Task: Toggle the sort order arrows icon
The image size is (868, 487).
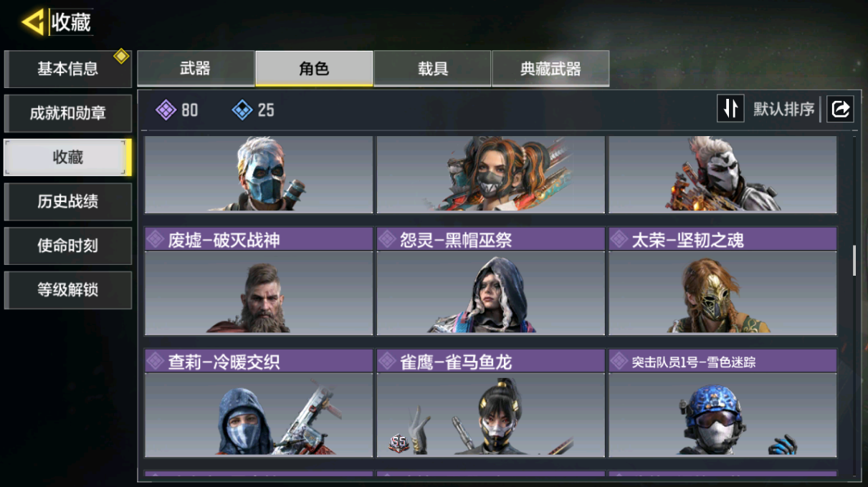Action: click(x=730, y=109)
